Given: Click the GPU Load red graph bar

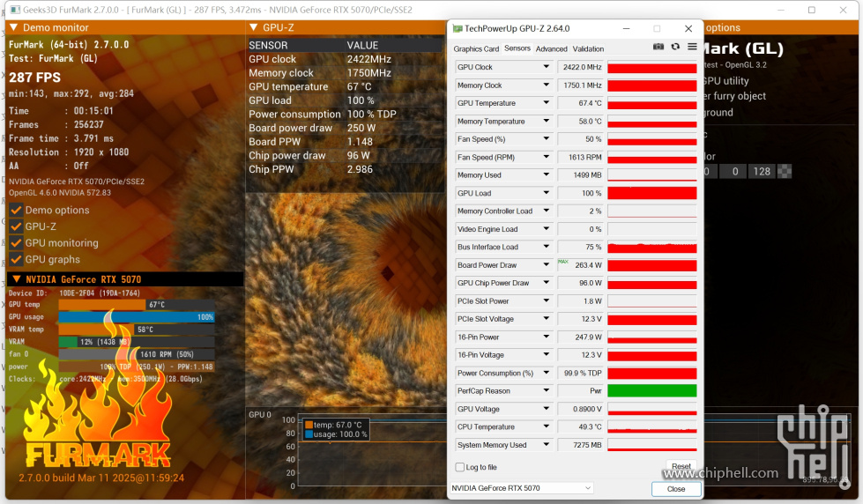Looking at the screenshot, I should [652, 193].
